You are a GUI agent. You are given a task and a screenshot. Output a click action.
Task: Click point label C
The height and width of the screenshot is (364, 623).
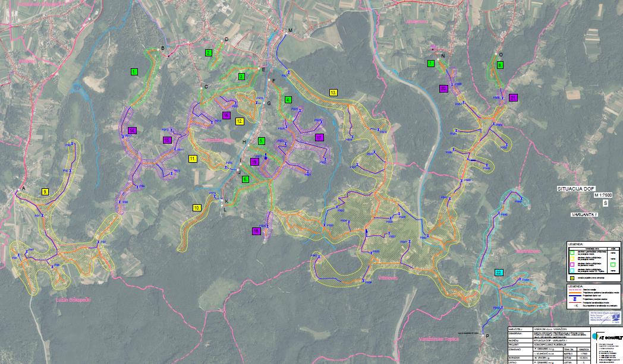(x=206, y=87)
